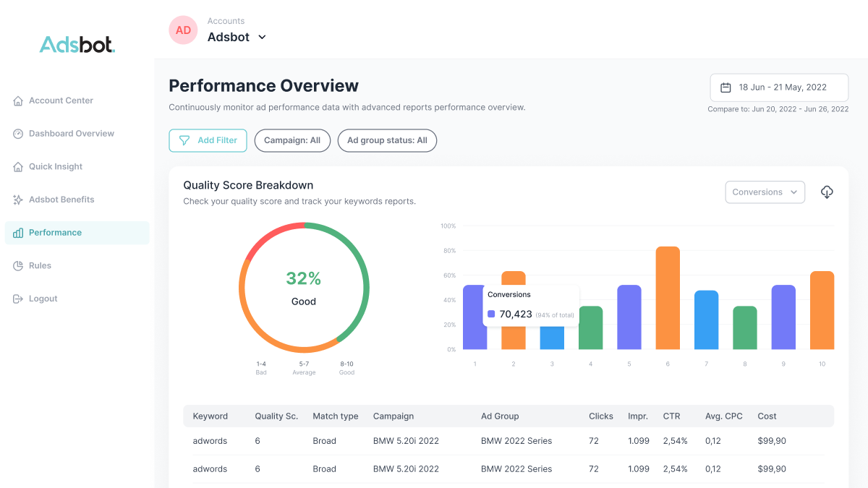Sort table by Quality Sc. column header

tap(276, 416)
